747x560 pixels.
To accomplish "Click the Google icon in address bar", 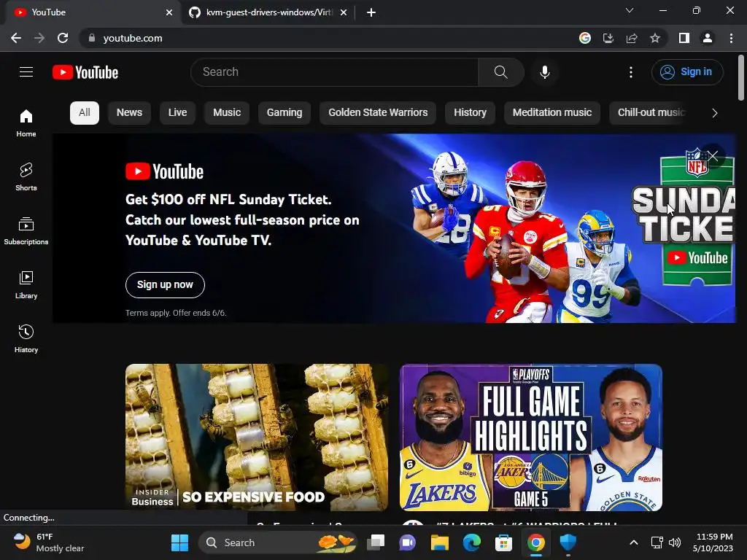I will pos(584,38).
